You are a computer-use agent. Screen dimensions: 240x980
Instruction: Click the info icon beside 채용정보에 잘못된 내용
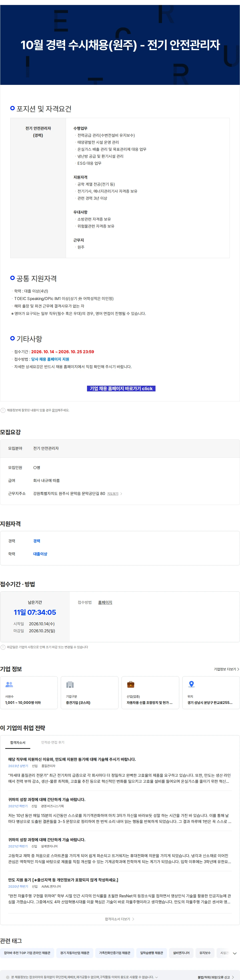click(3, 410)
